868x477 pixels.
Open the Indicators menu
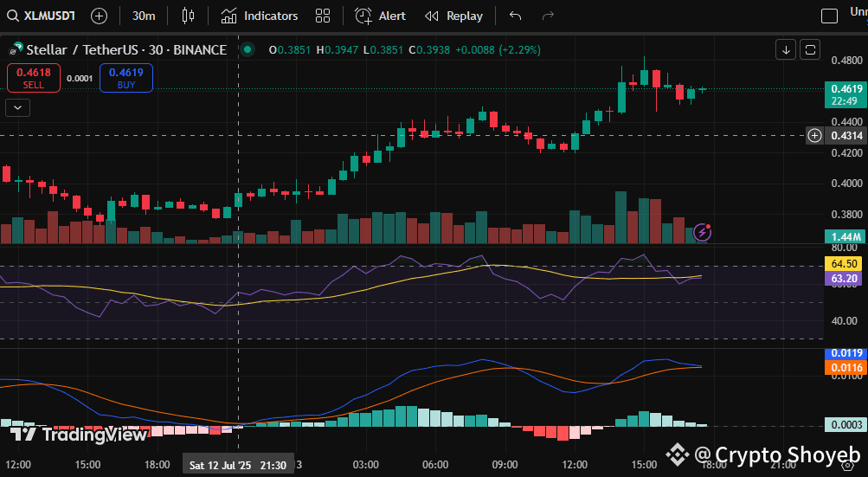tap(260, 16)
